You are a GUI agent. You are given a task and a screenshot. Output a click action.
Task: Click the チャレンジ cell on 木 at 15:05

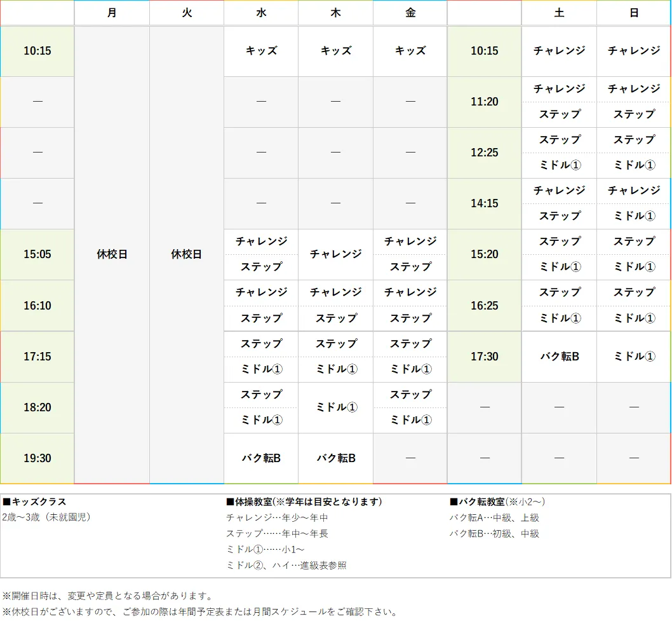point(335,254)
